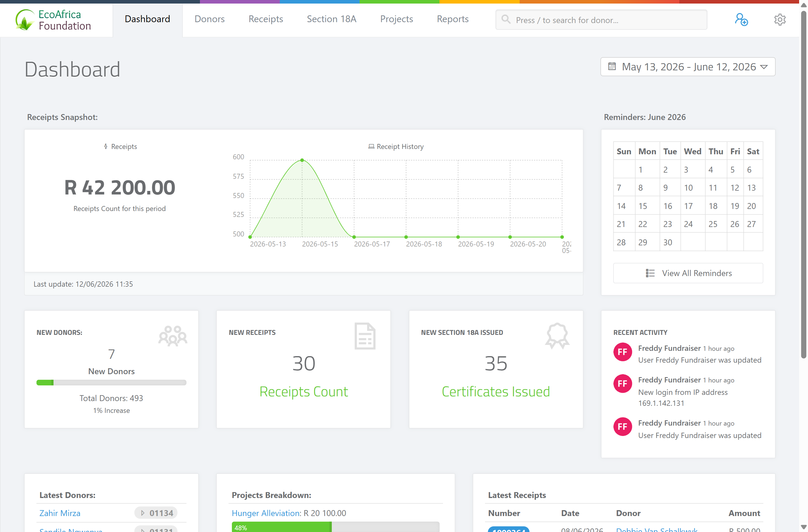Image resolution: width=808 pixels, height=532 pixels.
Task: Click the first Freddy Fundraiser FF avatar
Action: 622,352
